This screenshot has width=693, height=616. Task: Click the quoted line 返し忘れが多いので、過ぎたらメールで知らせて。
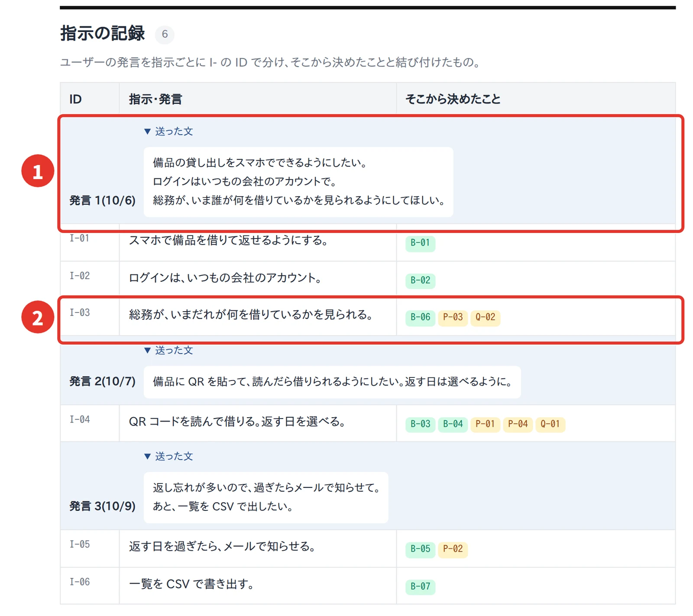tap(267, 488)
